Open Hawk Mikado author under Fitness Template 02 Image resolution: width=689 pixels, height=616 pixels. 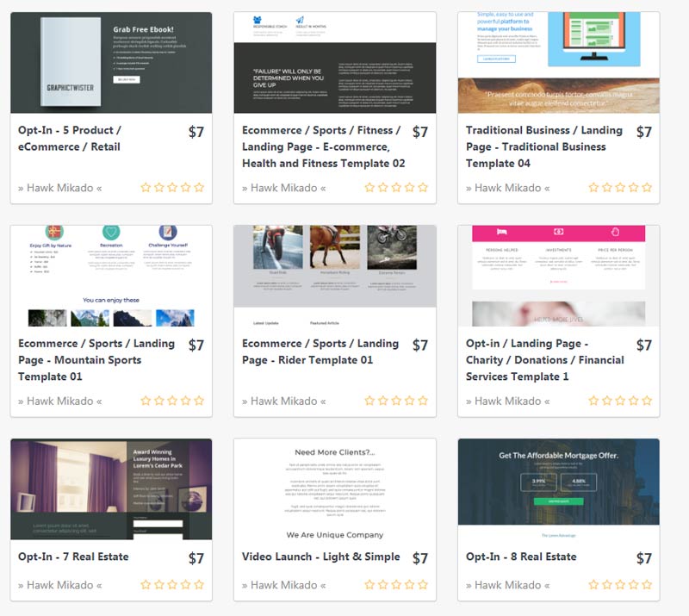point(284,188)
